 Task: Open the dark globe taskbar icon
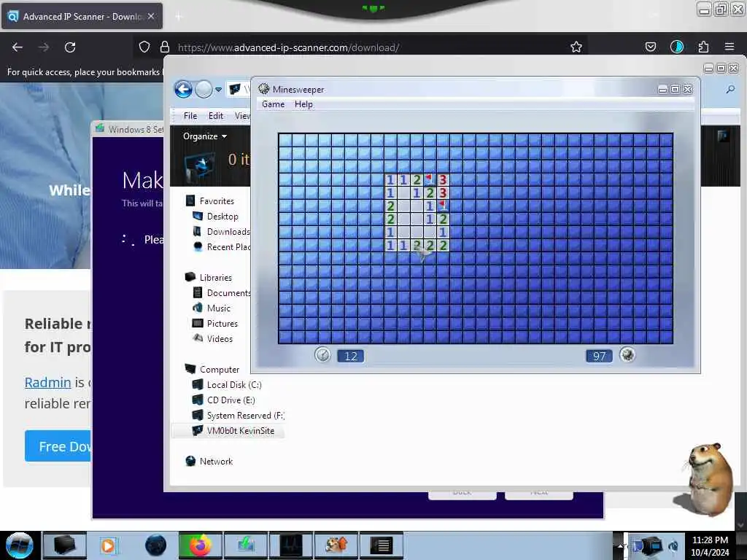(155, 545)
